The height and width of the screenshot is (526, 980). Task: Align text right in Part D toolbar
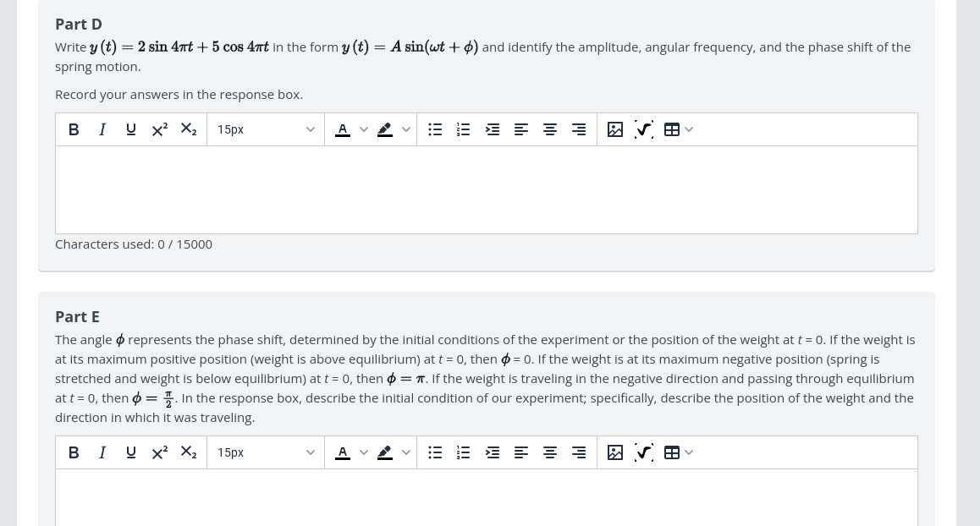pyautogui.click(x=579, y=129)
